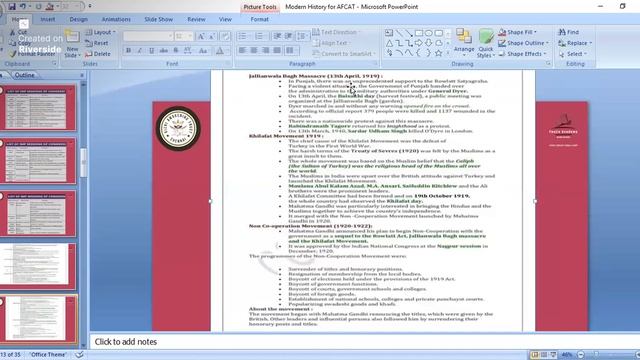Switch to the Insert ribbon tab

48,19
